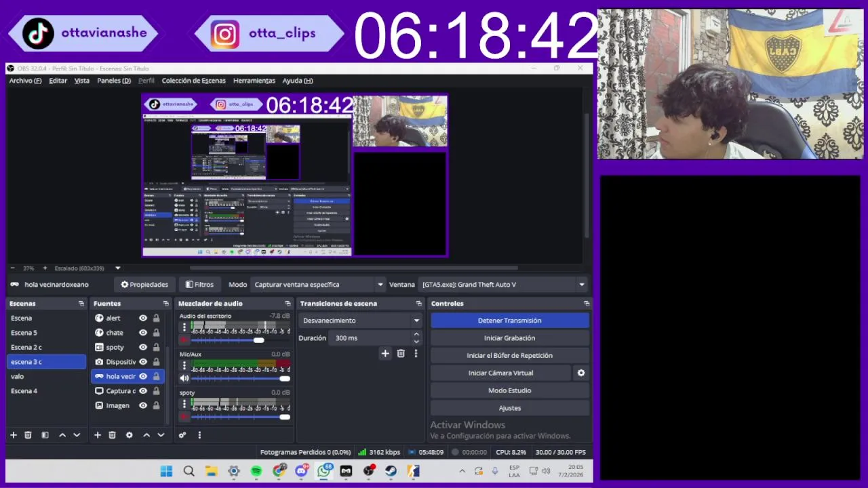Screen dimensions: 868x488
Task: Open the Ventana window selection dropdown
Action: point(502,285)
